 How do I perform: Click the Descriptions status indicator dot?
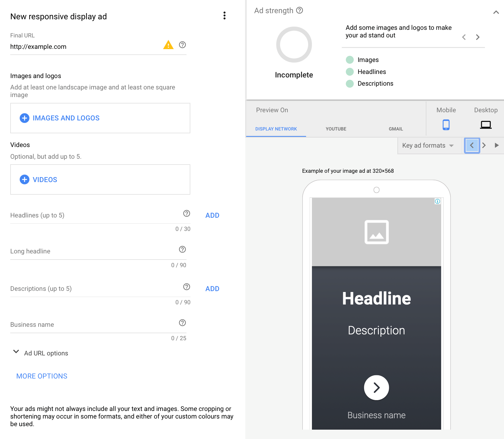[x=350, y=84]
